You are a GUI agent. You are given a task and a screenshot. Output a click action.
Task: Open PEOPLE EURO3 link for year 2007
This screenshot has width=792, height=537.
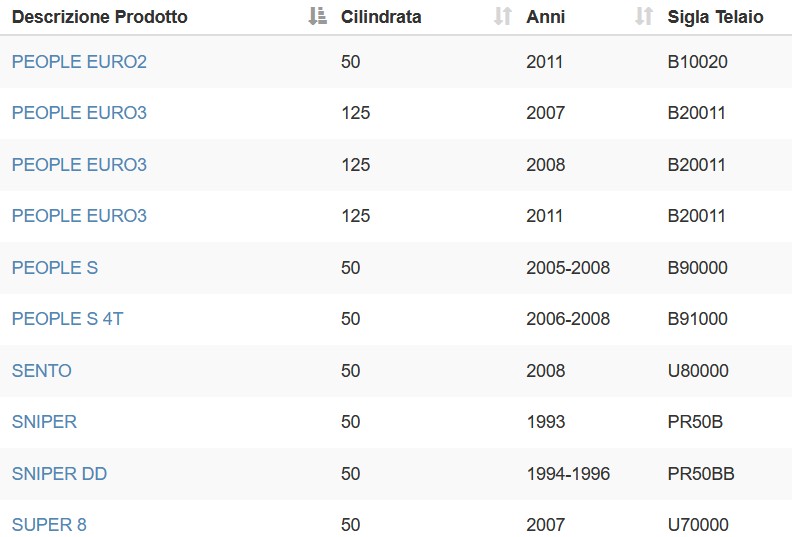point(79,113)
